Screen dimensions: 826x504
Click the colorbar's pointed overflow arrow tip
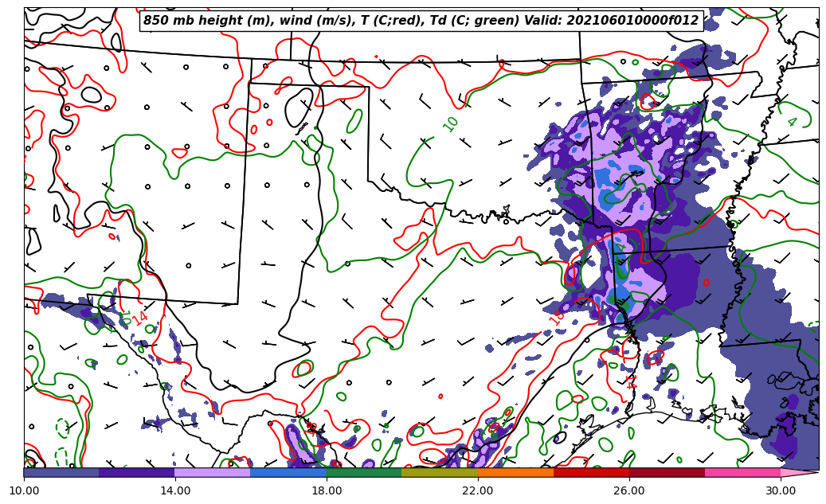[800, 472]
